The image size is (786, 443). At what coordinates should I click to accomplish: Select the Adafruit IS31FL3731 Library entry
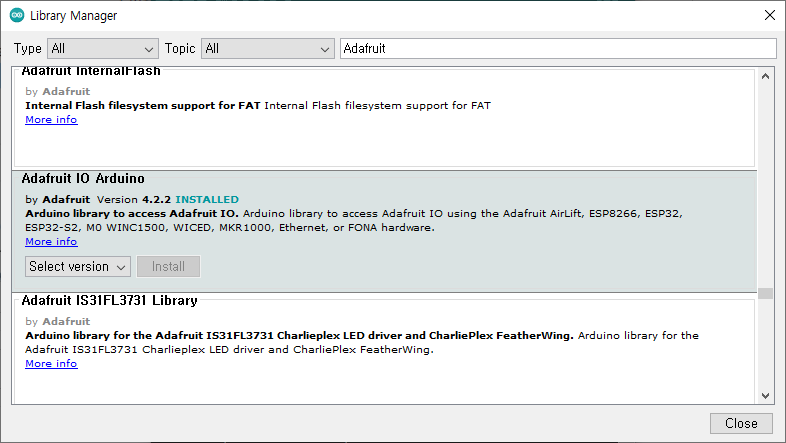[384, 351]
